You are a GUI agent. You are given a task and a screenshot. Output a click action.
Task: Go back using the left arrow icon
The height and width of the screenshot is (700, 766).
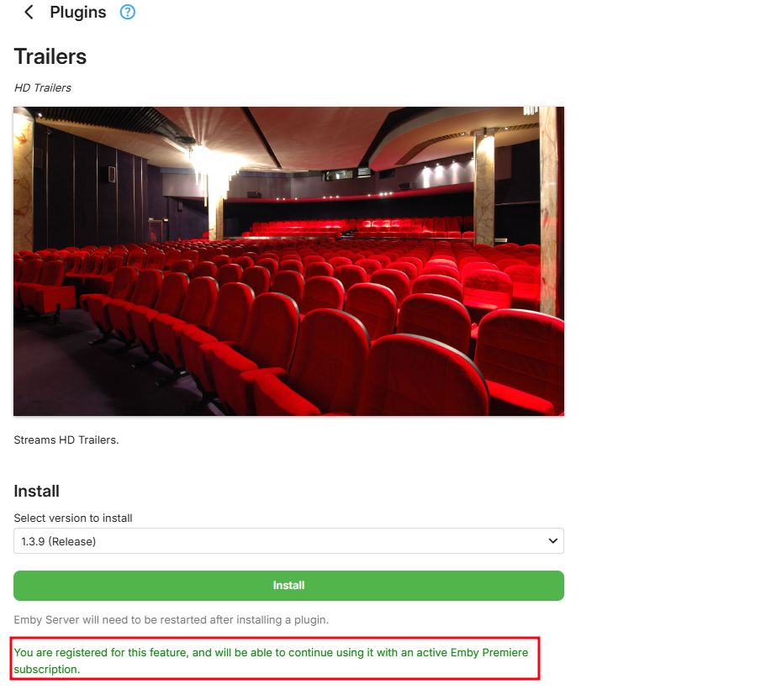point(29,13)
